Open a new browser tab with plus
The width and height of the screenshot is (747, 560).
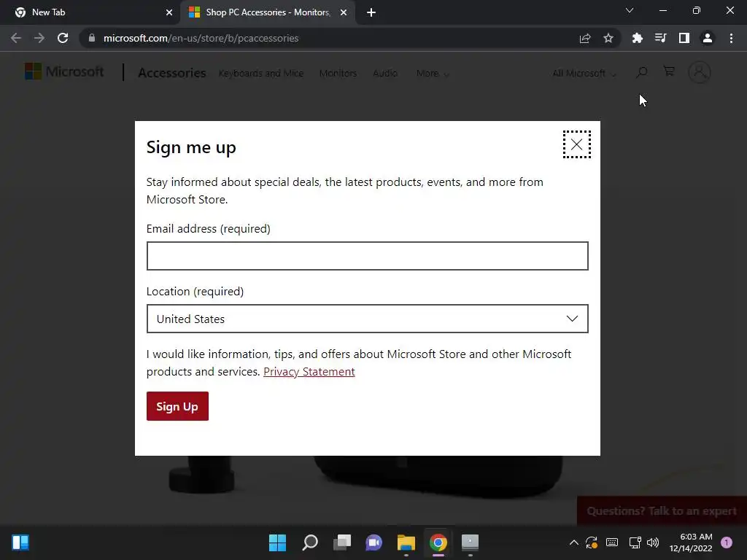pyautogui.click(x=371, y=12)
